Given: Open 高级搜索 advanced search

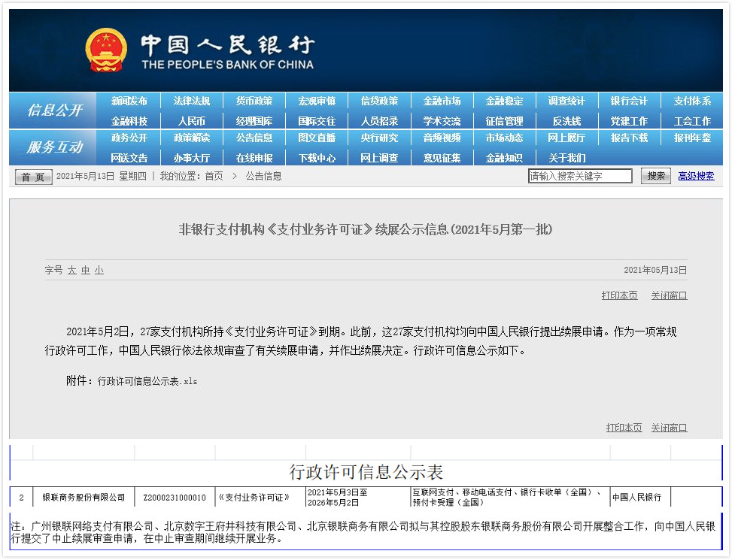Looking at the screenshot, I should (x=694, y=176).
